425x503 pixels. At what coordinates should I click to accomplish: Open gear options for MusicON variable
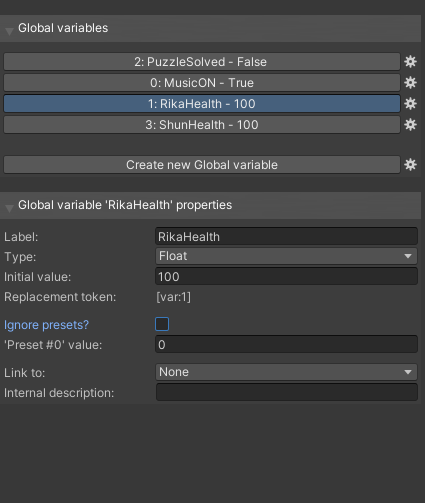410,83
